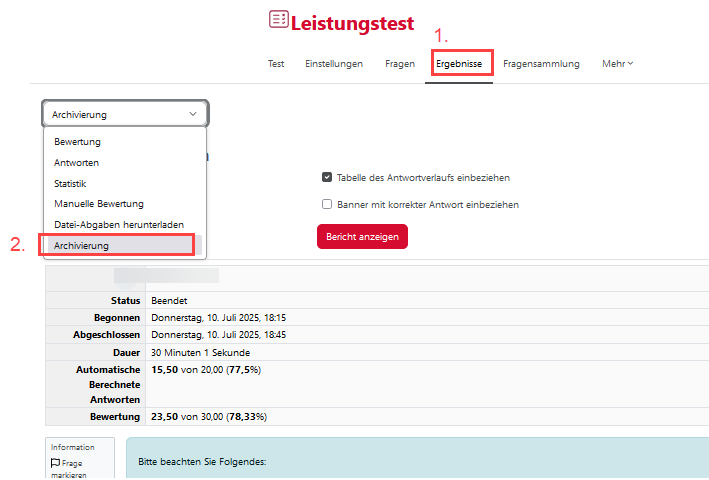Choose Datei-Abgaben herunterladen option
709x480 pixels.
118,224
